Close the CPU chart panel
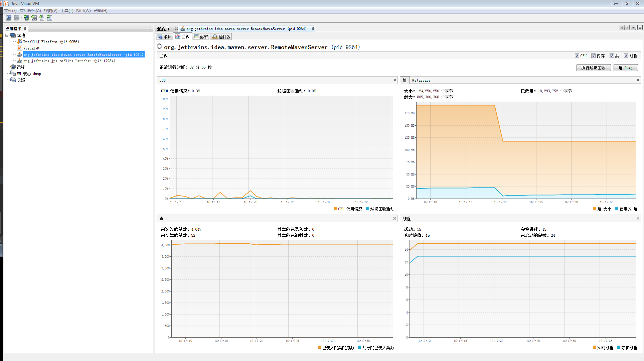Image resolution: width=644 pixels, height=361 pixels. point(394,80)
